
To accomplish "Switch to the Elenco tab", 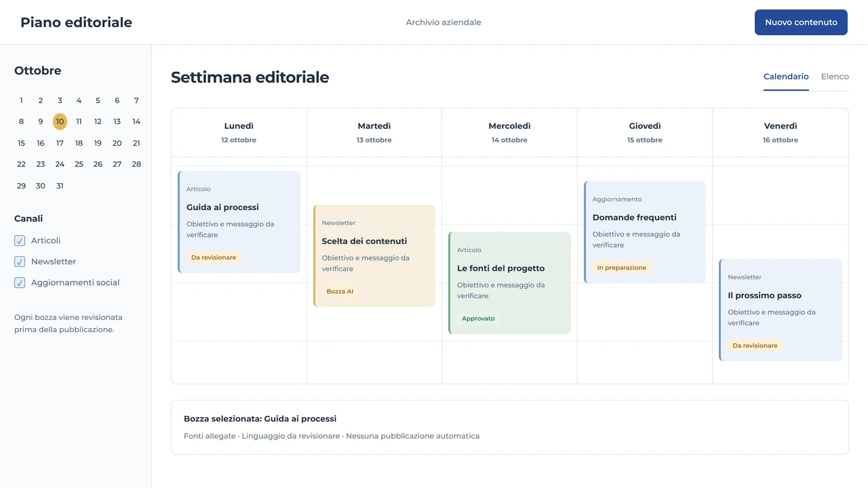I will click(835, 77).
